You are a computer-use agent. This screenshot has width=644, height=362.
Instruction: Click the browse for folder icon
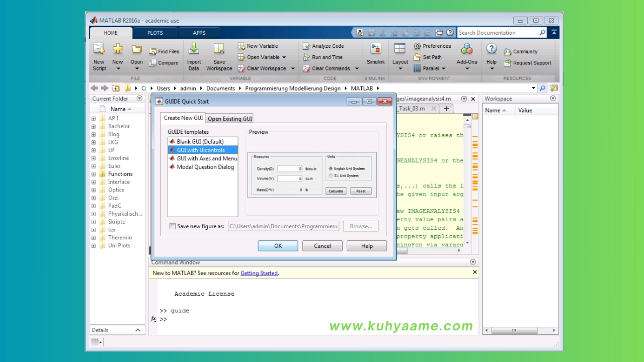(553, 88)
